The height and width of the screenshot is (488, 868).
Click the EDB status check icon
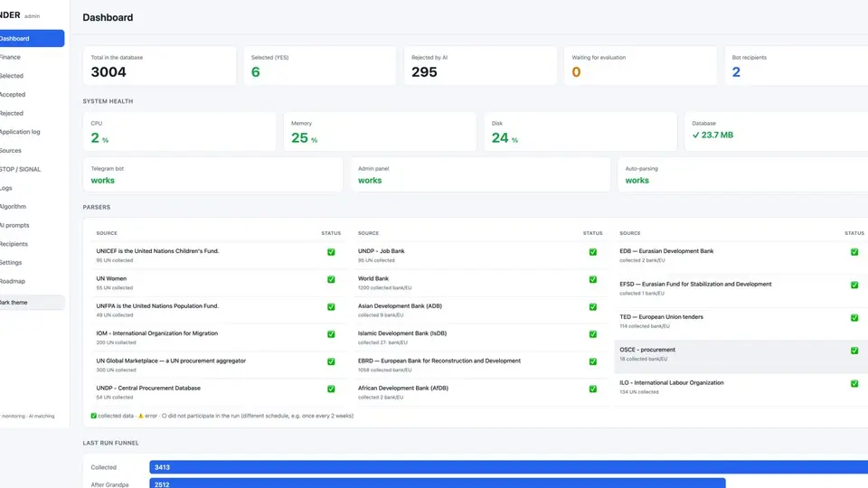(x=854, y=252)
